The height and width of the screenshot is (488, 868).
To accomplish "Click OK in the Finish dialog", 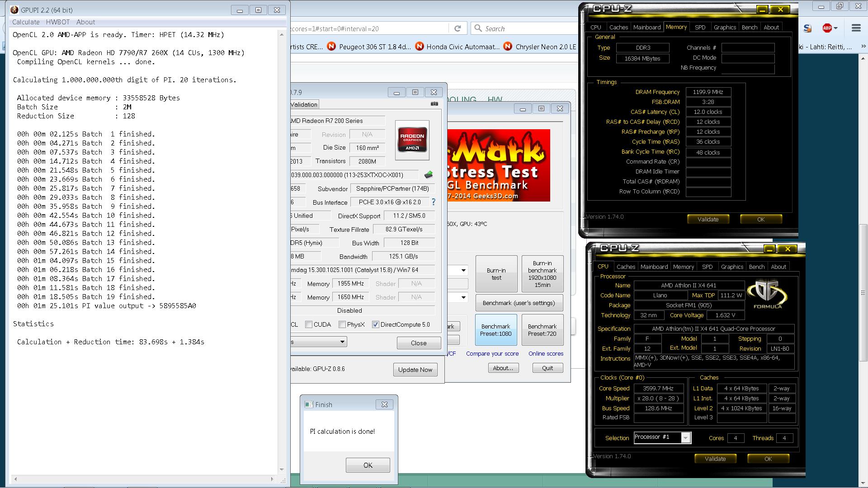I will point(368,465).
